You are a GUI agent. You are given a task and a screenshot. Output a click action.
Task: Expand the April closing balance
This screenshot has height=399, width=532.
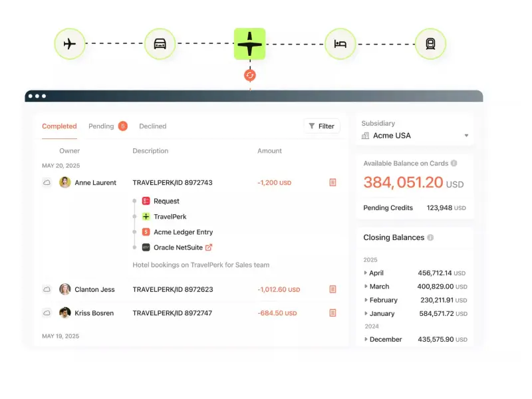coord(366,273)
